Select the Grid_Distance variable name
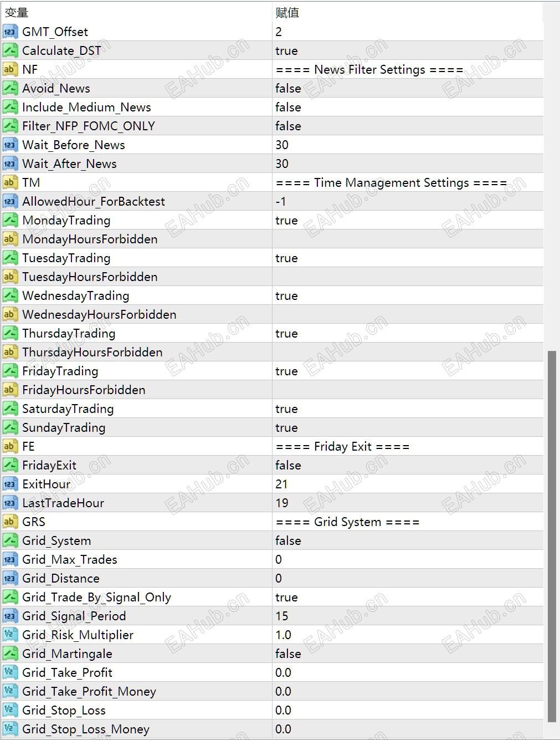Viewport: 560px width, 740px height. pos(61,578)
